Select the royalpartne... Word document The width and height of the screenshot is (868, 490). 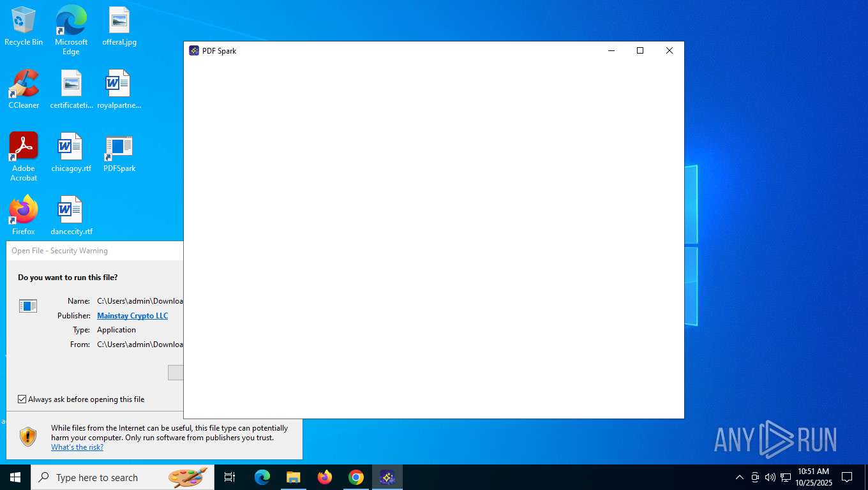[119, 90]
